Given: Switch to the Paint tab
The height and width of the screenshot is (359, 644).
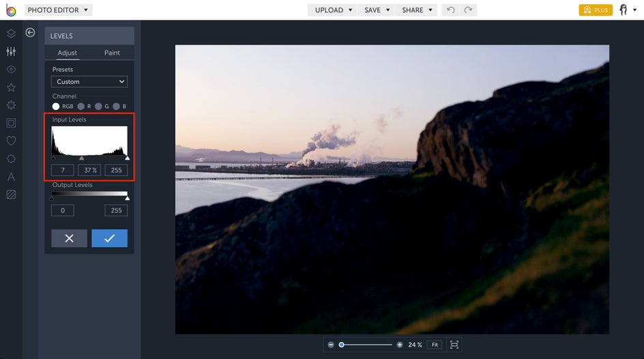Looking at the screenshot, I should pos(112,53).
